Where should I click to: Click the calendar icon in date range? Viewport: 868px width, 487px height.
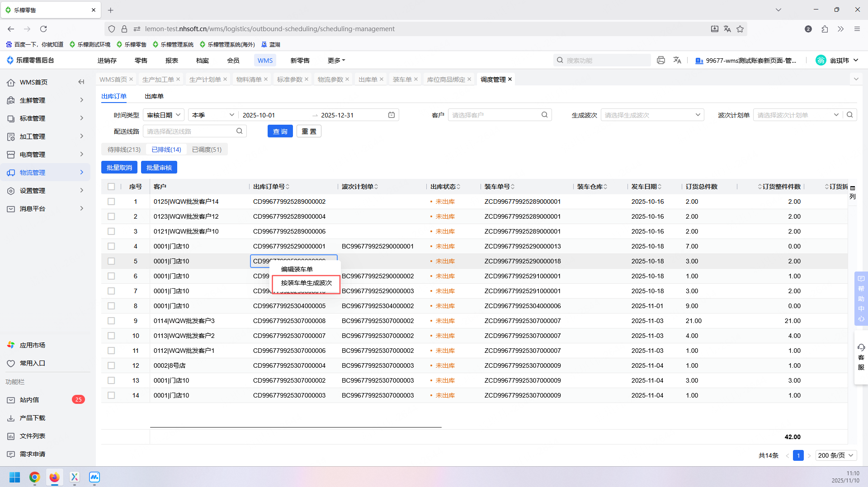392,115
